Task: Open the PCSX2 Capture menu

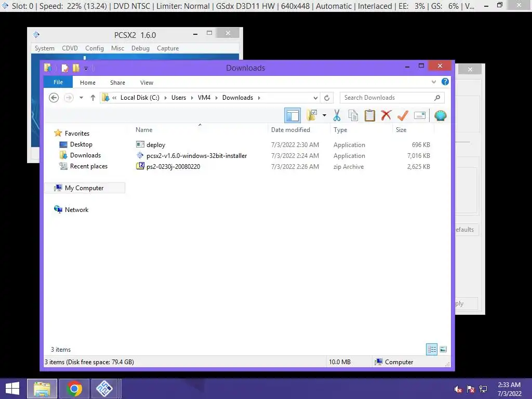Action: (x=168, y=48)
